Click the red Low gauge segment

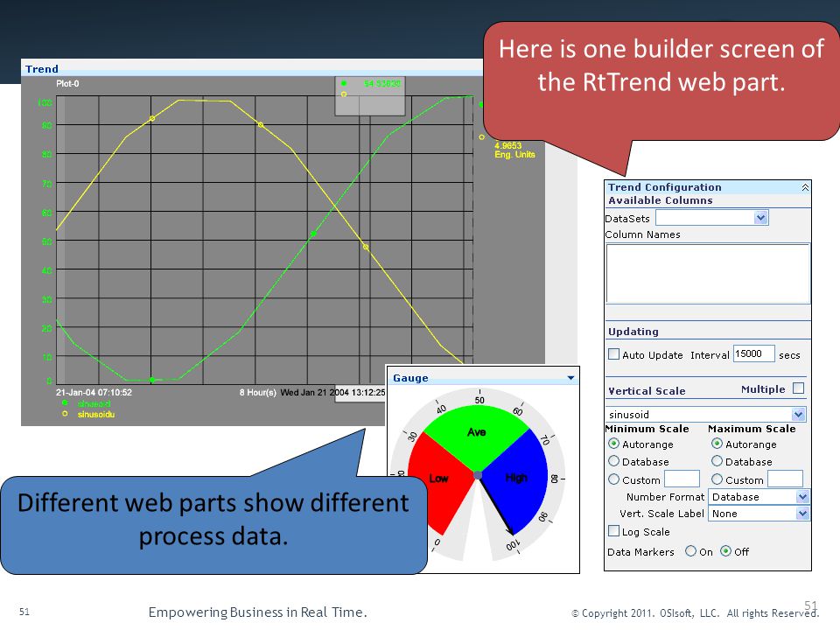[x=439, y=479]
